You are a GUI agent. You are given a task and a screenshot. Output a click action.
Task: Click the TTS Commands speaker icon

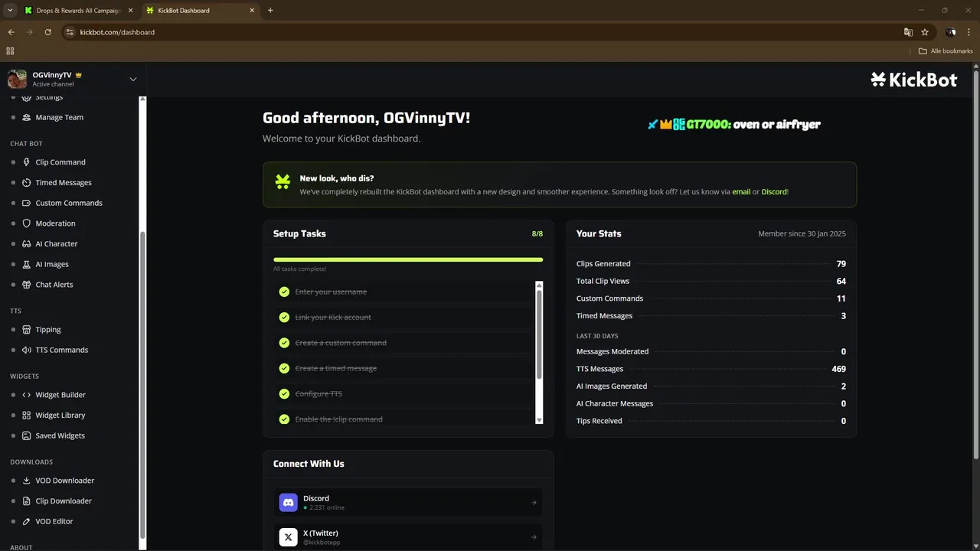(27, 350)
